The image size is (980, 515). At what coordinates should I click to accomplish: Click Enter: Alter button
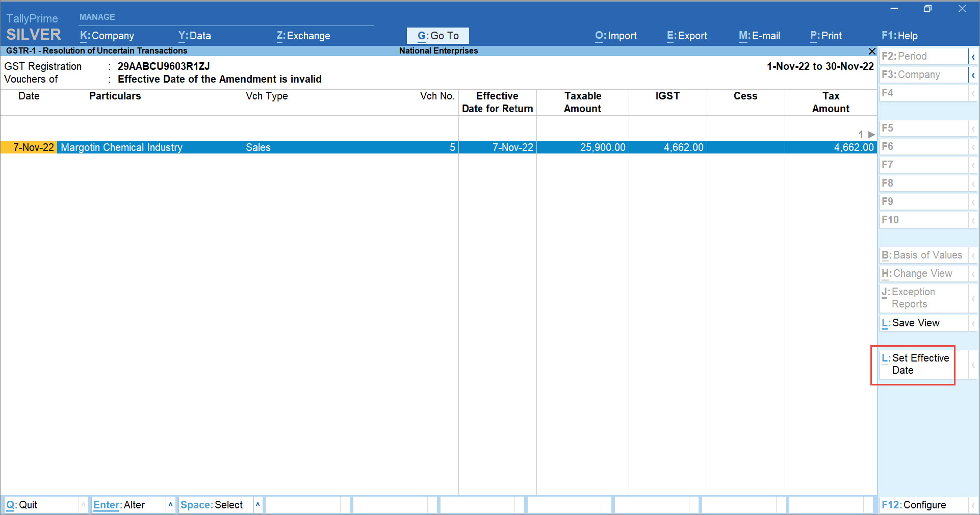point(128,505)
